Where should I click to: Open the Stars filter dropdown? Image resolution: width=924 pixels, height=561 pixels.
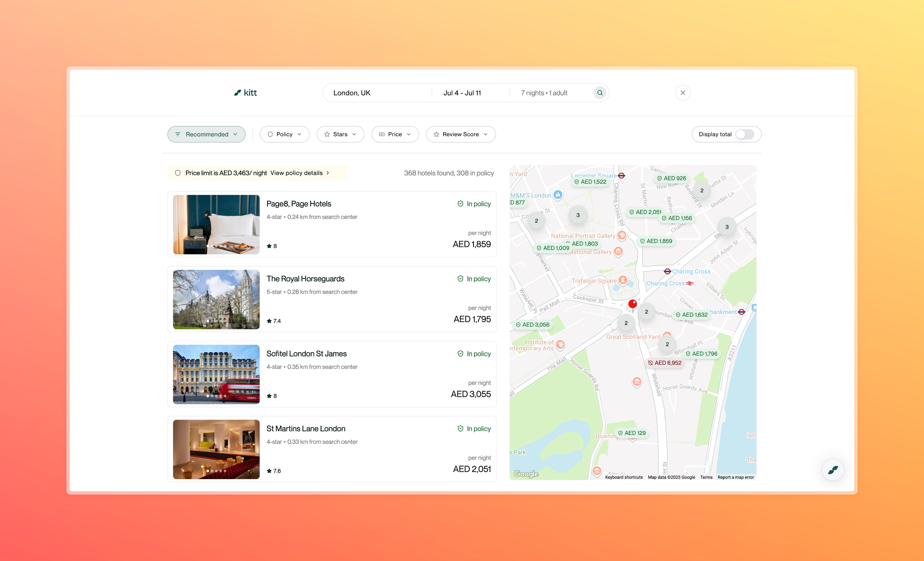click(x=340, y=134)
